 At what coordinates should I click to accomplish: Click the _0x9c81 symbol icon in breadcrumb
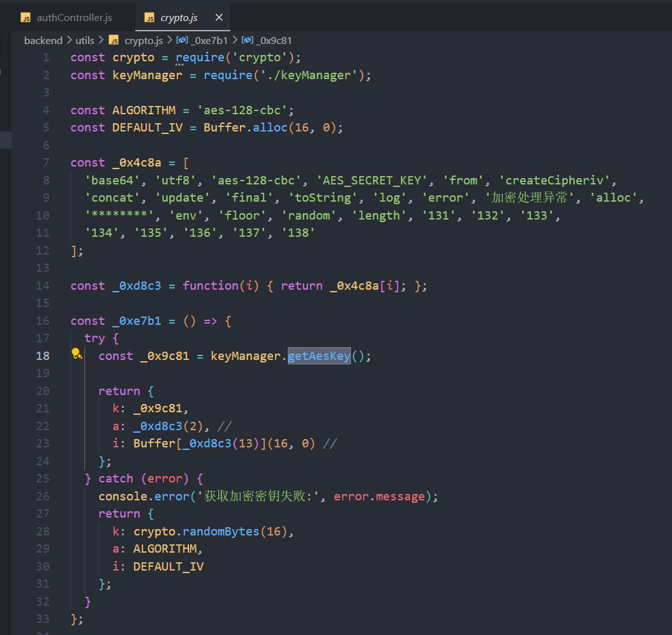pos(247,40)
